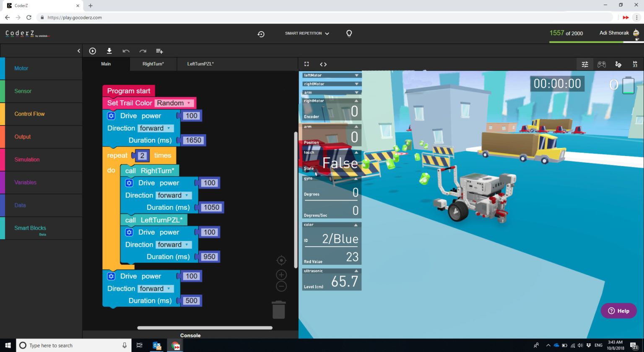Open the Console panel

190,335
